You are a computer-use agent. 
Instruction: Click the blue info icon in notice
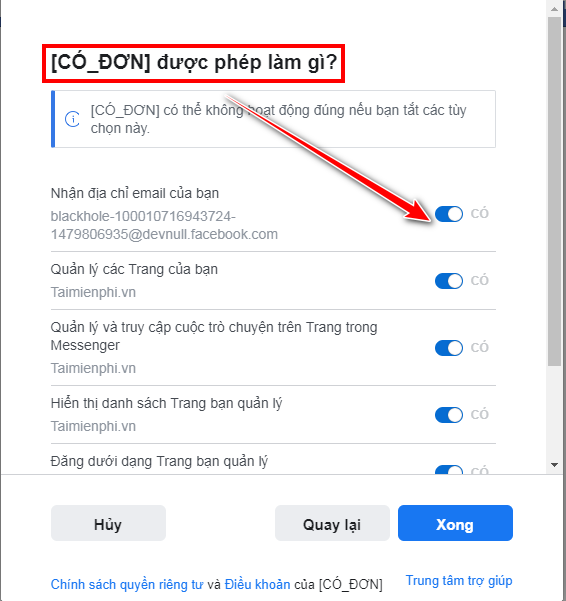72,119
